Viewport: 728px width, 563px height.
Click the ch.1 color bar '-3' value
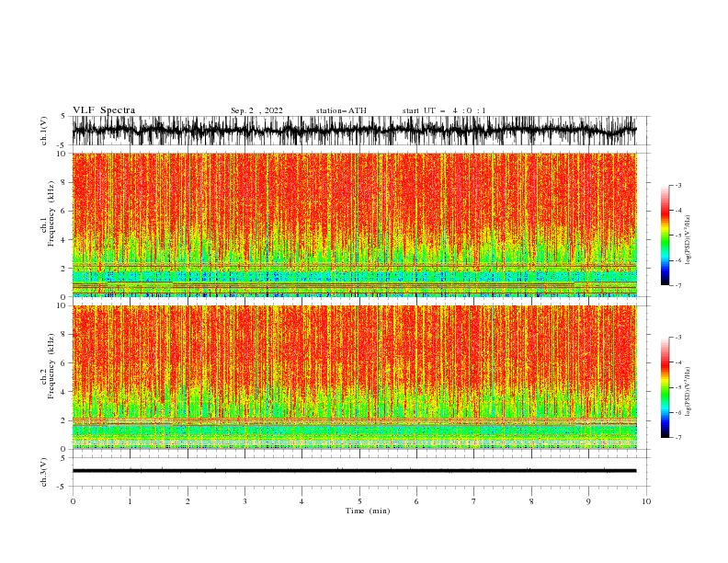[x=678, y=185]
